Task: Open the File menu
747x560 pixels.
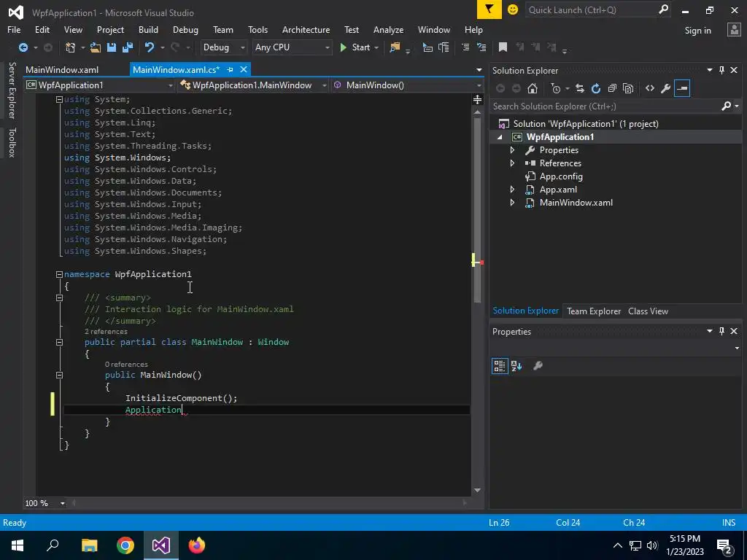Action: click(14, 29)
